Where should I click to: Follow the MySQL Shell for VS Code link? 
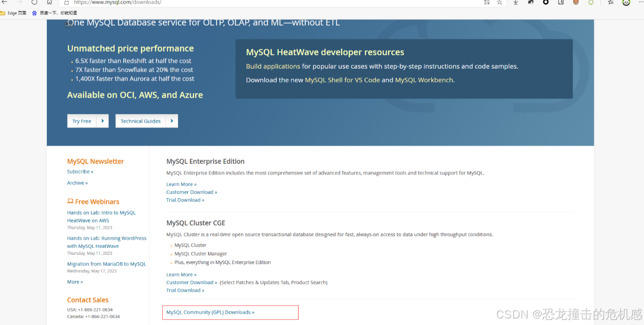coord(342,80)
